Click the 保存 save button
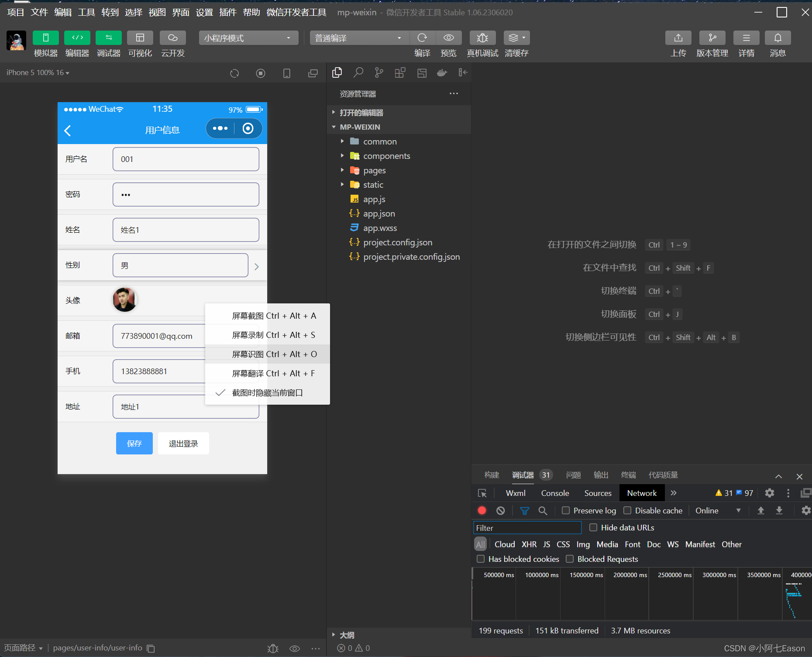Screen dimensions: 812x657 134,443
